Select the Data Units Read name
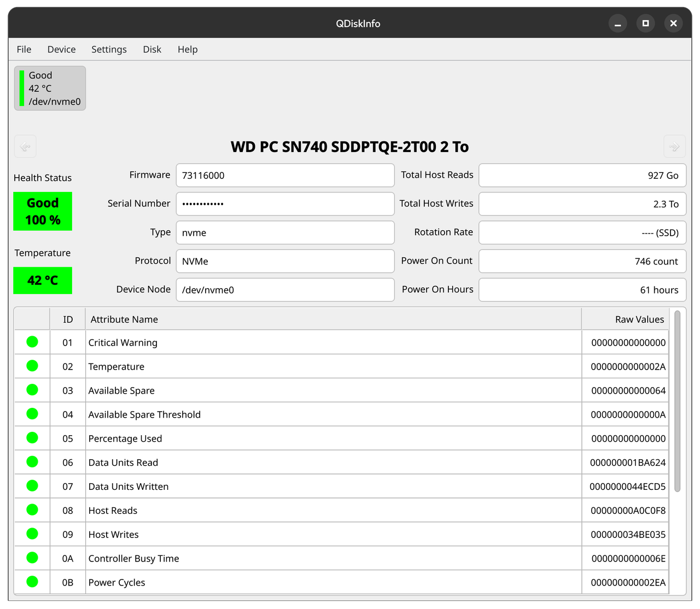700x609 pixels. (123, 463)
